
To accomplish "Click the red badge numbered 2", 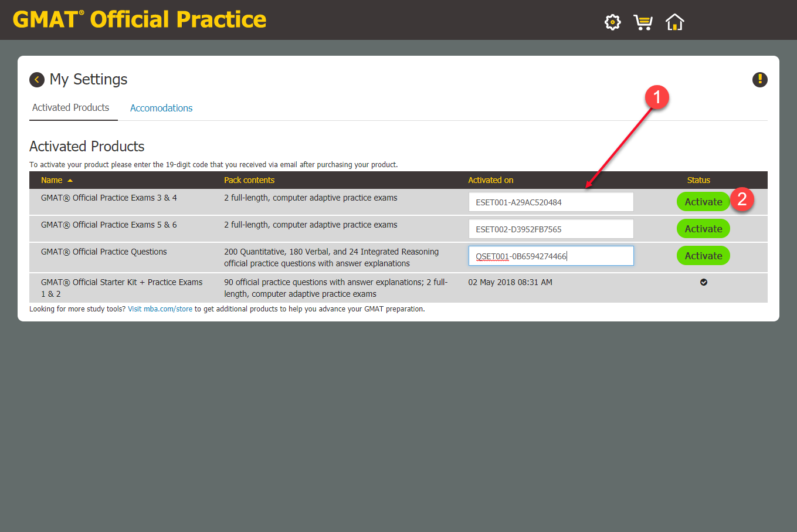I will point(743,200).
